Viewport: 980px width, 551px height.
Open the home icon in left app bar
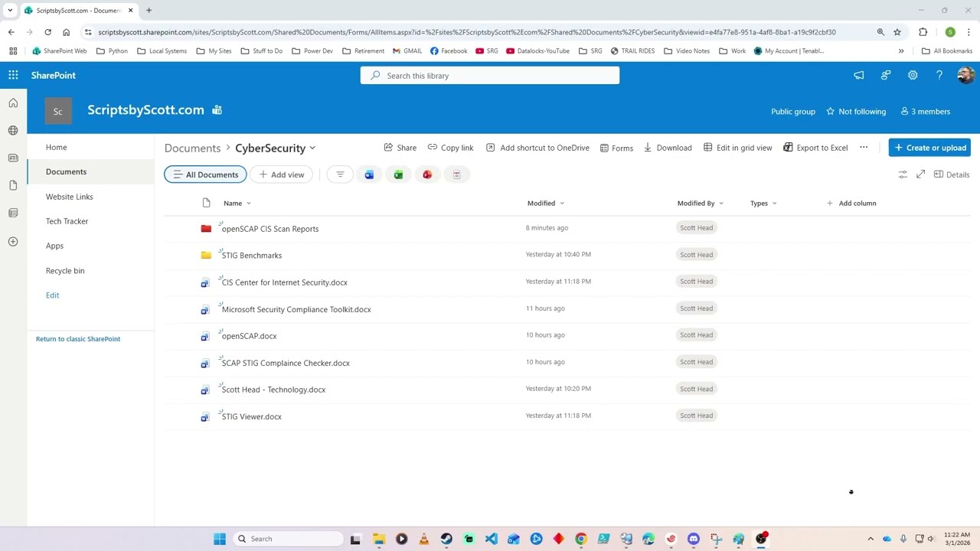coord(13,103)
